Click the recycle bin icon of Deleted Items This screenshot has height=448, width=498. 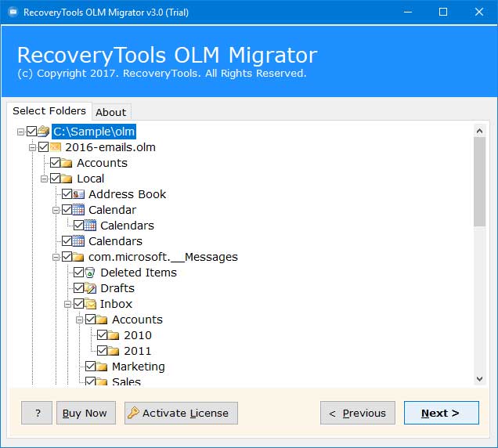click(90, 273)
